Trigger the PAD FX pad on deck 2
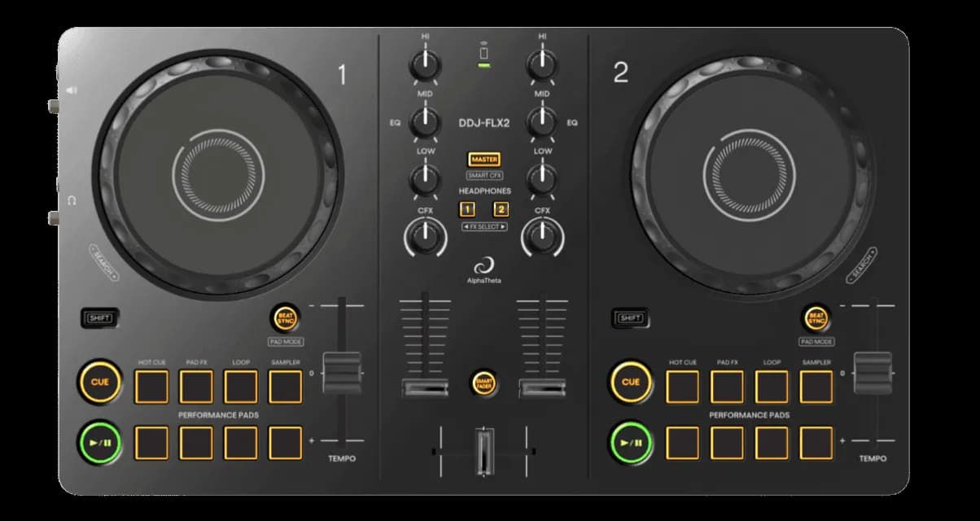Viewport: 980px width, 521px height. [x=727, y=386]
